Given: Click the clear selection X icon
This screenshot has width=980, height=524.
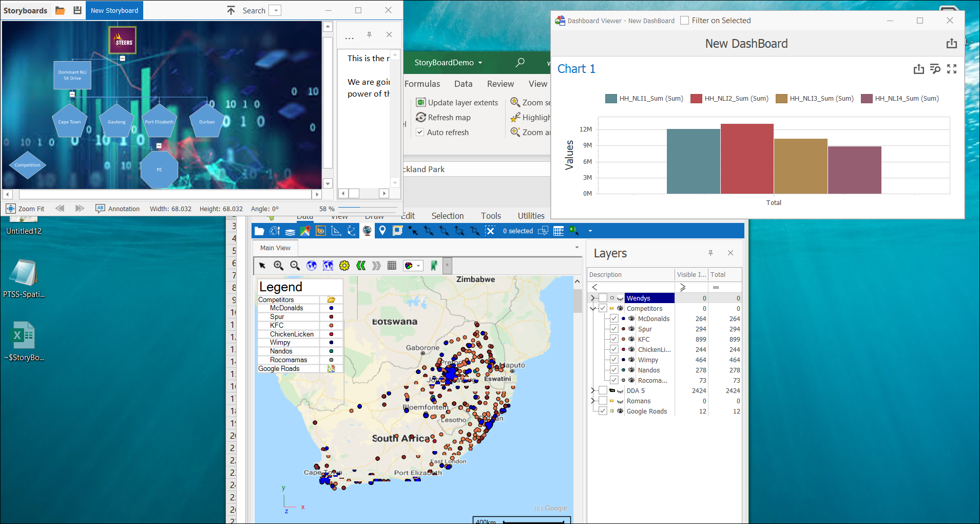Looking at the screenshot, I should [x=490, y=231].
